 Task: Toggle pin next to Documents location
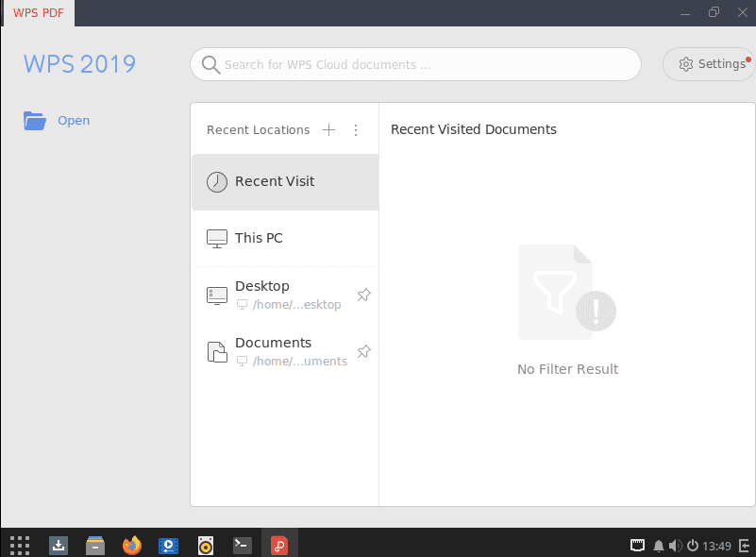point(363,351)
